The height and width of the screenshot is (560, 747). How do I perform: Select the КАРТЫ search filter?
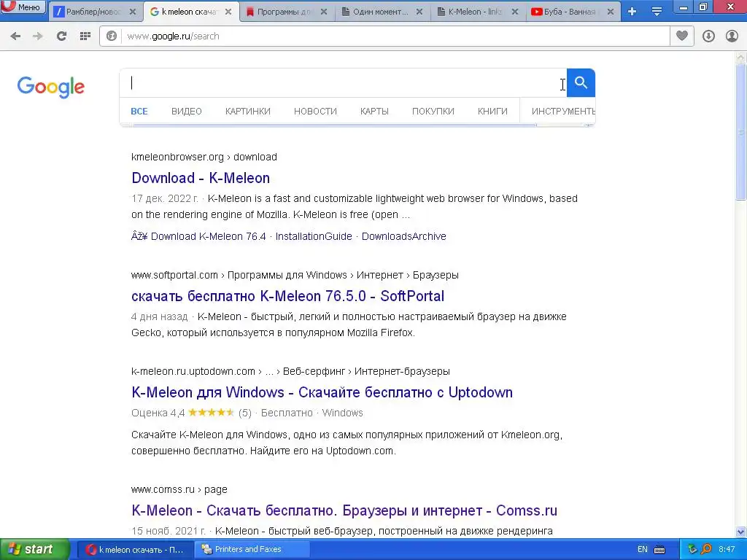[374, 112]
